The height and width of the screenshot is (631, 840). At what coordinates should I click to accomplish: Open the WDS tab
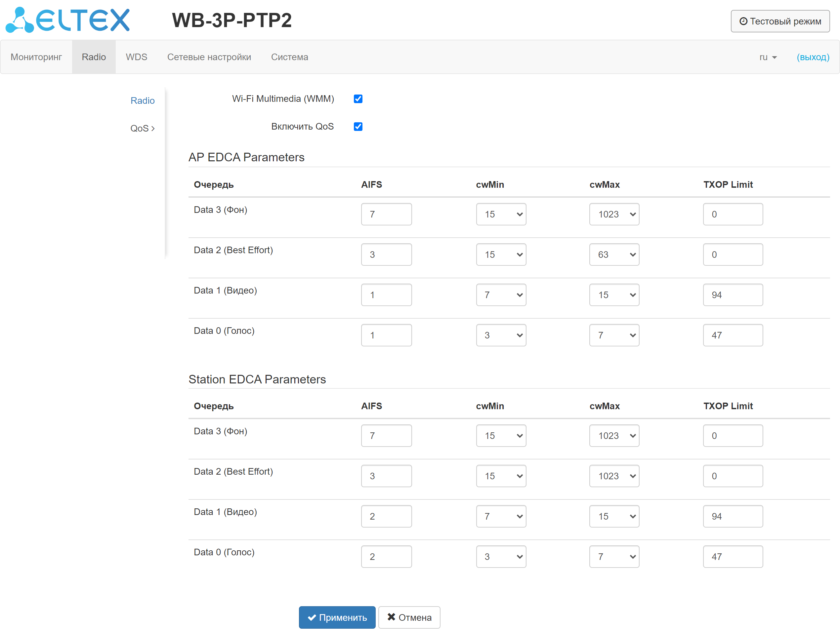[x=136, y=57]
